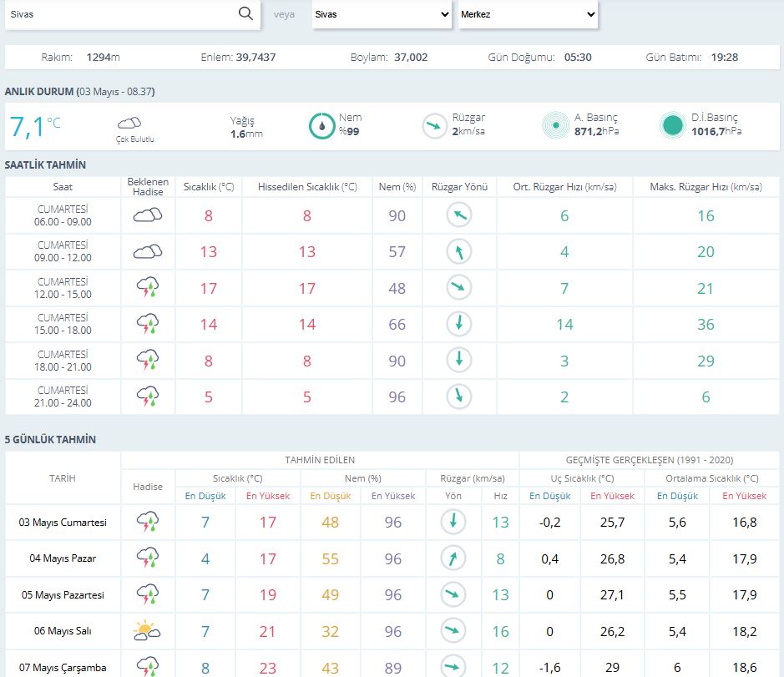Select the A. Basınç pressure icon
This screenshot has height=677, width=784.
point(554,126)
